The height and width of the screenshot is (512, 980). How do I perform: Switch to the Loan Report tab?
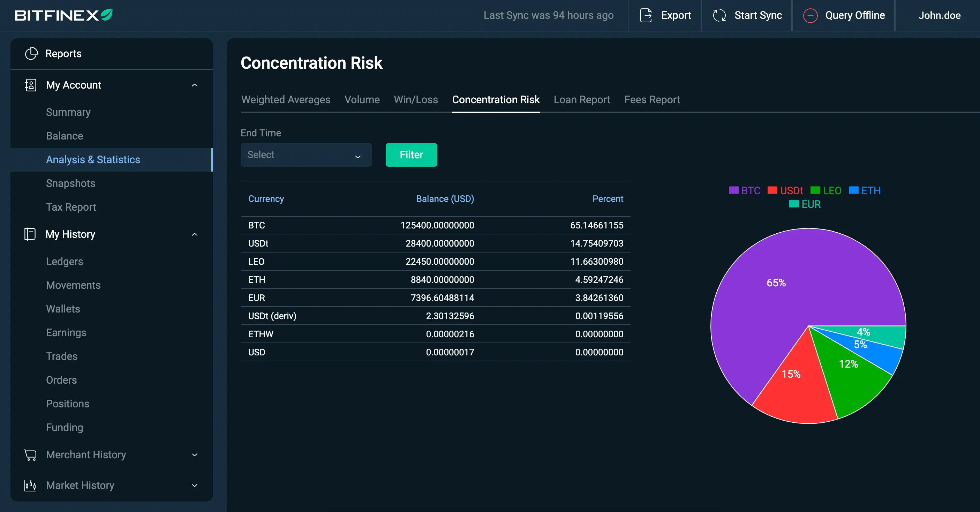[x=581, y=100]
